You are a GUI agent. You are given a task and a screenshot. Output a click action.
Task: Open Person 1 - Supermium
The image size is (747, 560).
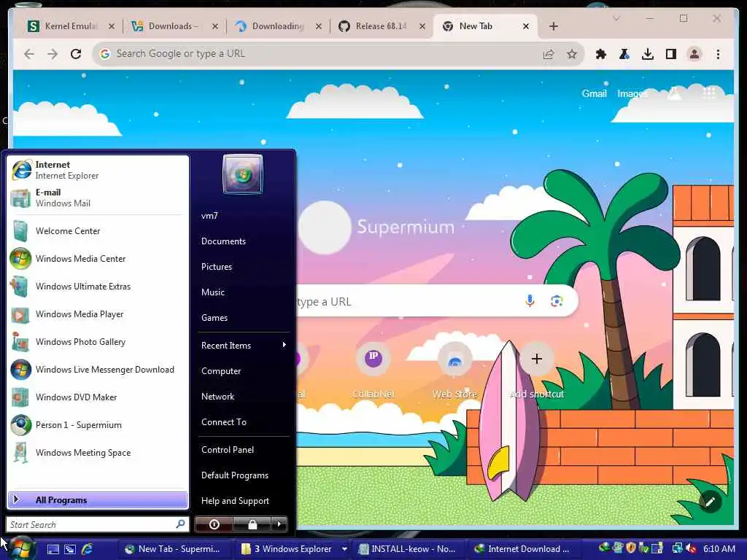coord(98,425)
